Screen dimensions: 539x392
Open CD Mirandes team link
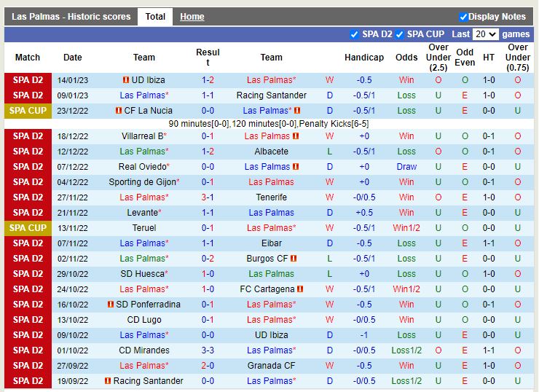(x=144, y=350)
